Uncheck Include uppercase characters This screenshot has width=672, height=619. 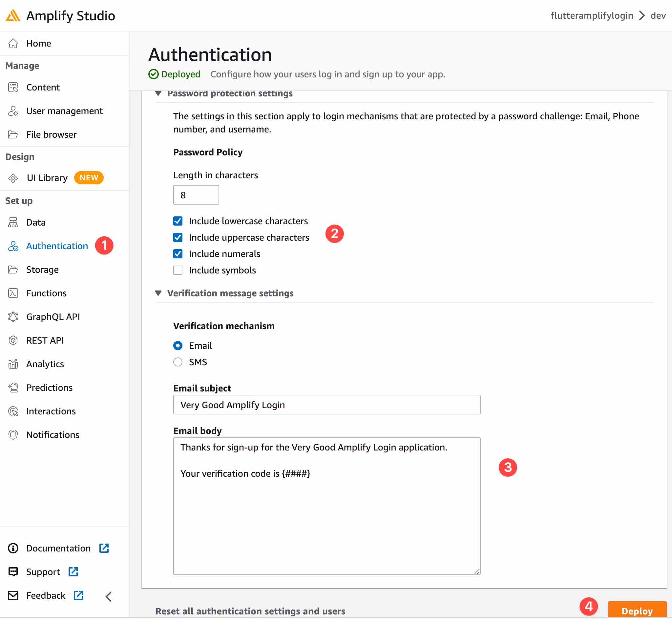[x=178, y=237]
